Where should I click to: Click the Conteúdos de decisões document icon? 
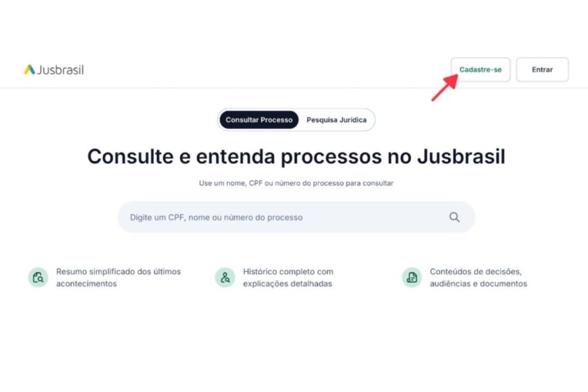pyautogui.click(x=412, y=277)
